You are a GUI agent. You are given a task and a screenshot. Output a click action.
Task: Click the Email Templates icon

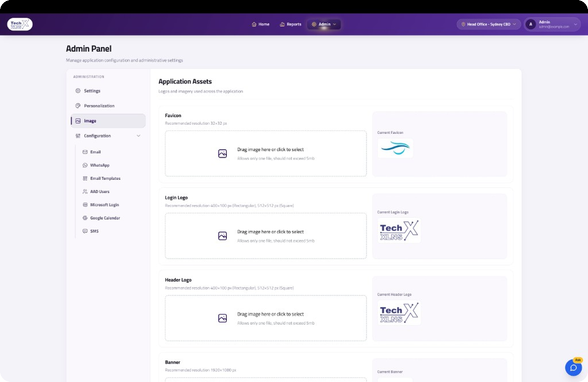pos(85,178)
